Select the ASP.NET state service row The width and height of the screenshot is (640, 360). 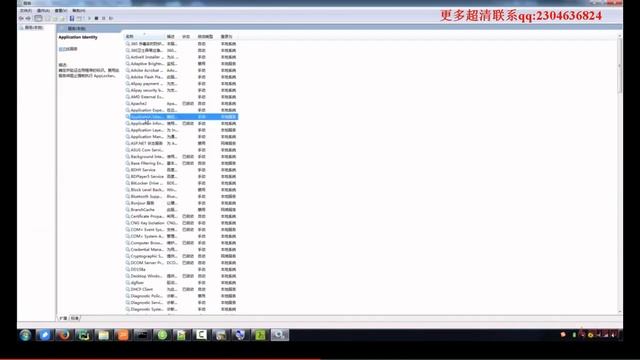click(181, 143)
